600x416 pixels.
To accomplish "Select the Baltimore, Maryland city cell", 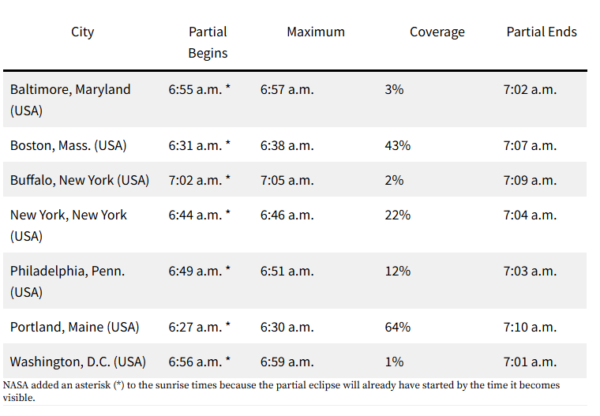I will [x=70, y=100].
